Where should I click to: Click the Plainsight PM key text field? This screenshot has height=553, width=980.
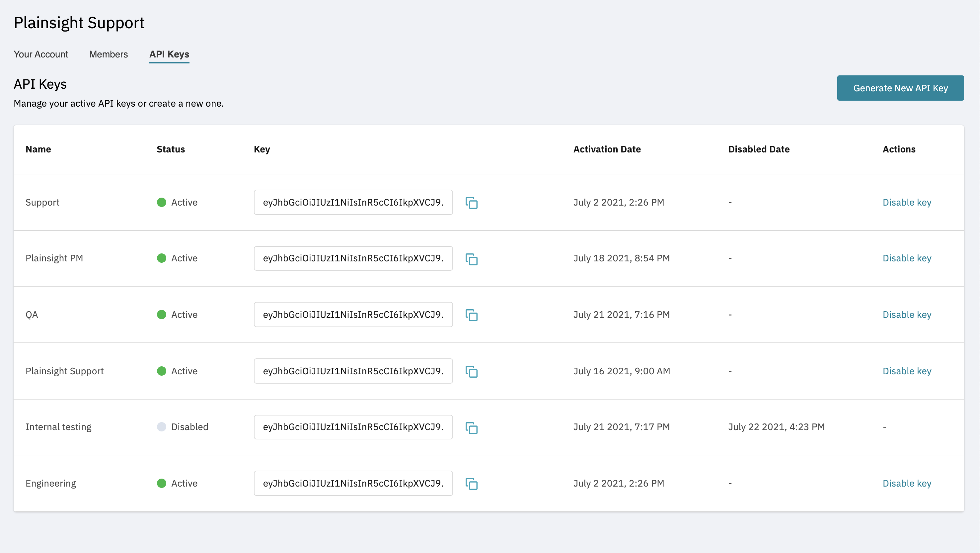click(x=353, y=258)
